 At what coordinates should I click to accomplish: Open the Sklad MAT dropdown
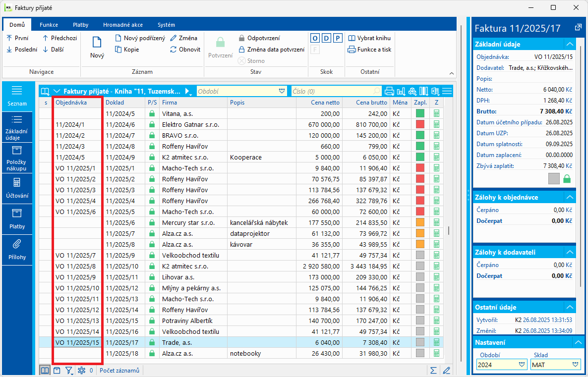[x=575, y=364]
